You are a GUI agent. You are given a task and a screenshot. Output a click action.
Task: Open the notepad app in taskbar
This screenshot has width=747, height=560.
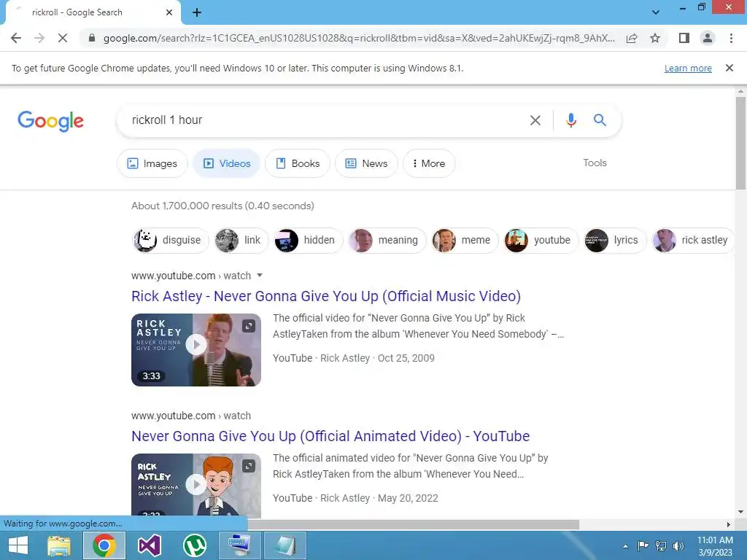point(285,545)
